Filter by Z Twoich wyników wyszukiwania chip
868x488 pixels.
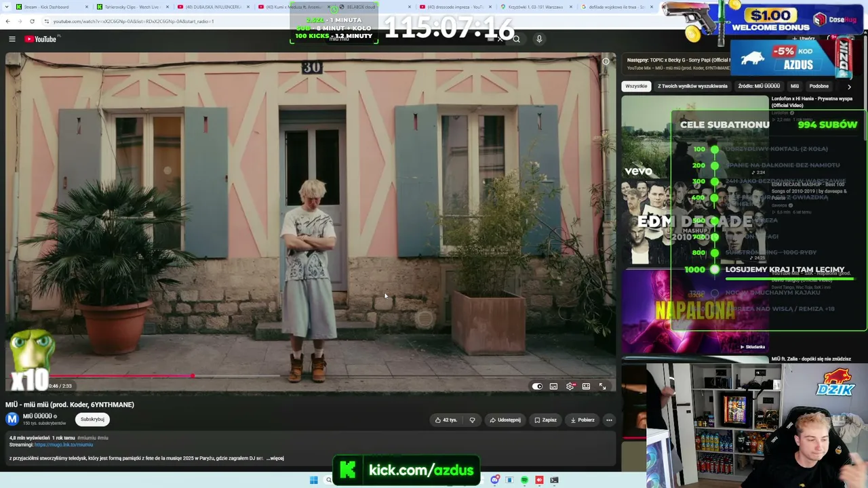coord(692,86)
